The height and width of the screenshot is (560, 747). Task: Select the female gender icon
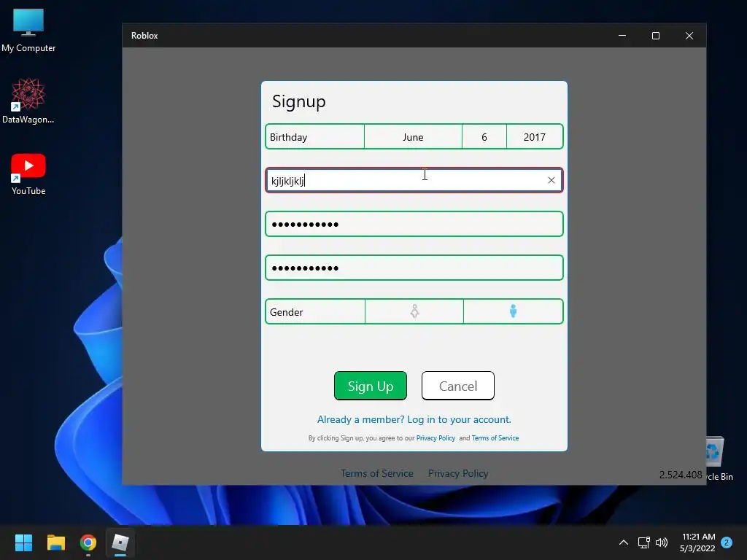point(414,311)
